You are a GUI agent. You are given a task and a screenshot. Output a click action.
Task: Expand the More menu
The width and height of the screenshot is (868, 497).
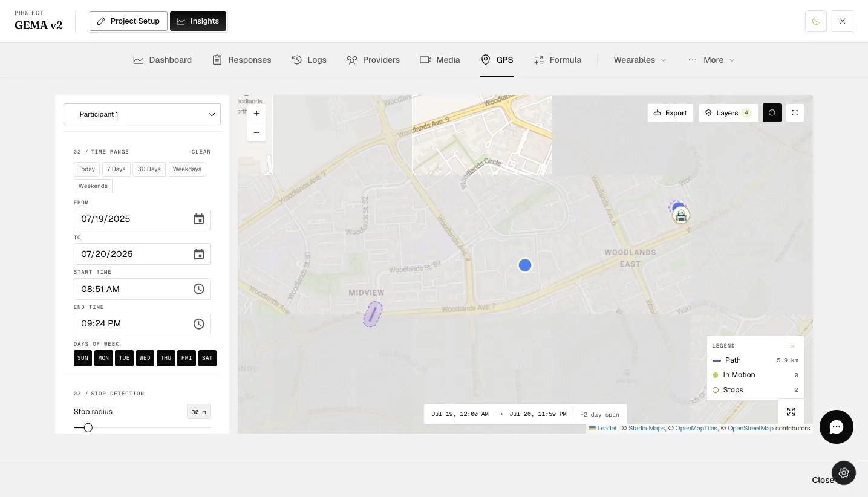point(711,60)
